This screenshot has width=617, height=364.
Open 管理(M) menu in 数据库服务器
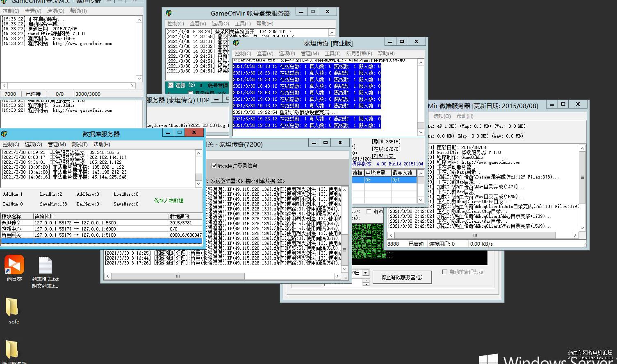[57, 145]
